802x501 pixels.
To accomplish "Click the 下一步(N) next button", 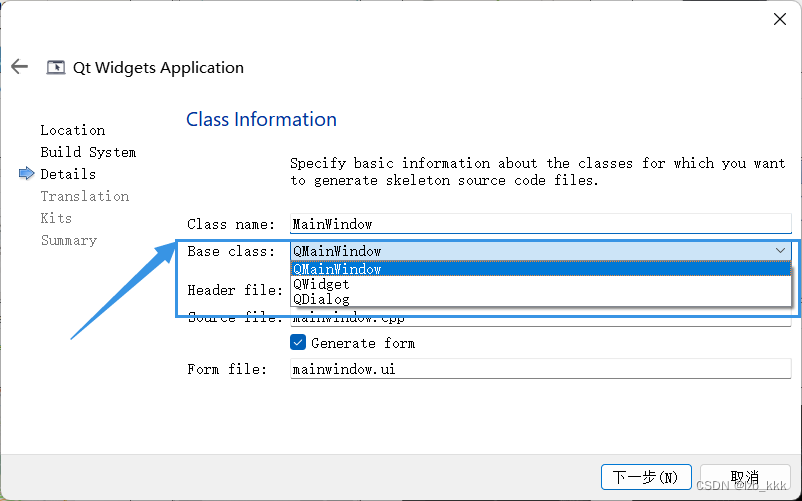I will [646, 477].
